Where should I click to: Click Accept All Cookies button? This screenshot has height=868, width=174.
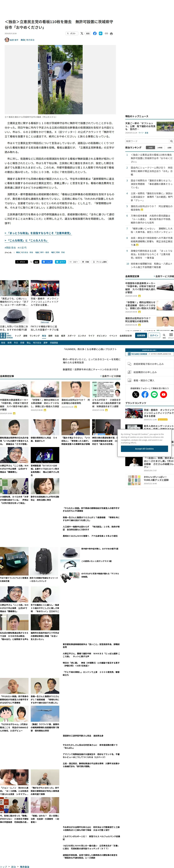point(144,449)
